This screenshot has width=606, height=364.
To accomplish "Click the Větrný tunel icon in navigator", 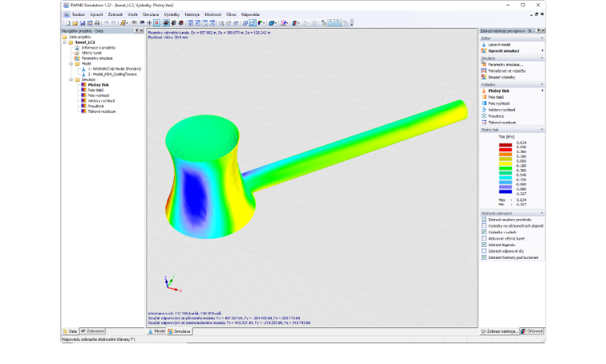I will pyautogui.click(x=77, y=53).
